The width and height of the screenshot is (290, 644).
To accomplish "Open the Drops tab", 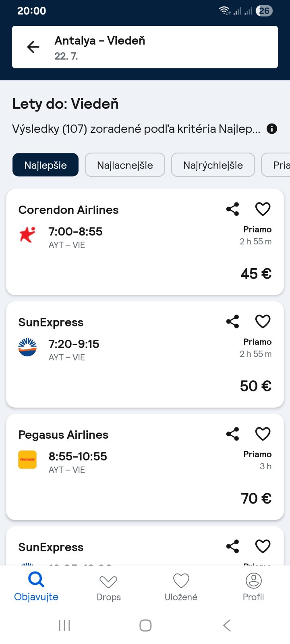I will click(x=108, y=587).
